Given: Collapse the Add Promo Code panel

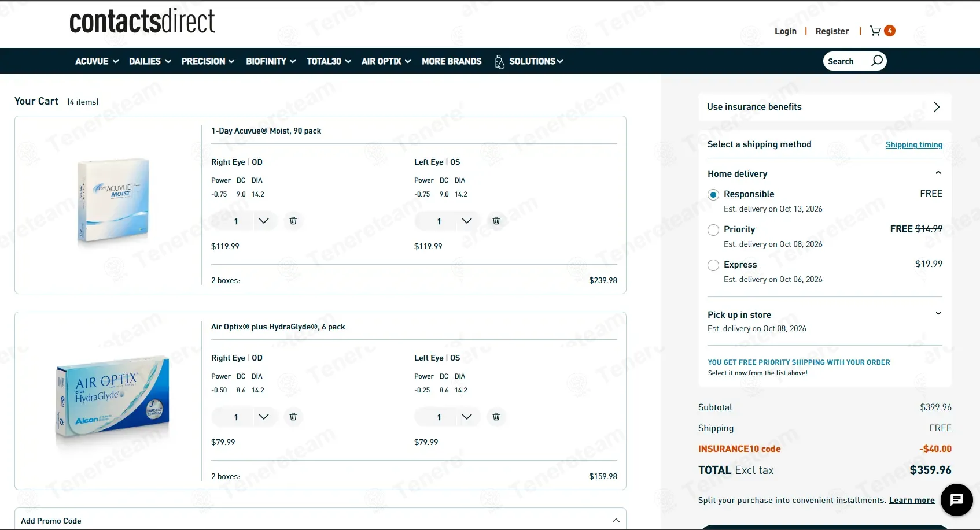Looking at the screenshot, I should (616, 521).
